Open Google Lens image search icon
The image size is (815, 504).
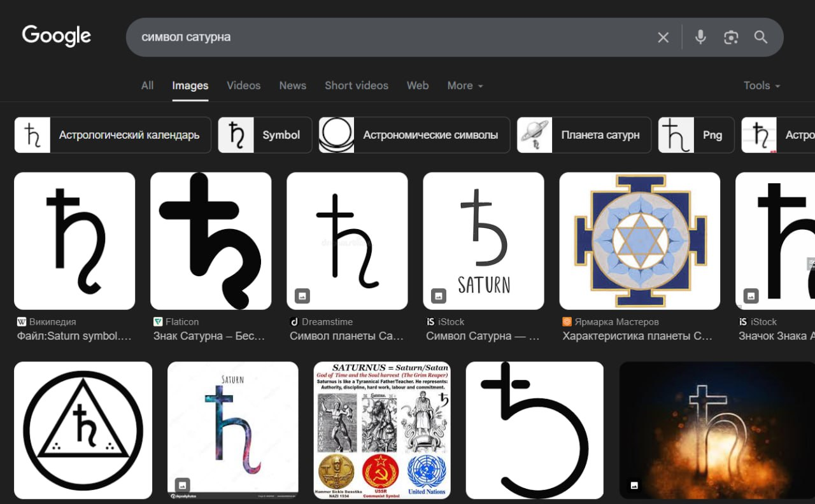pyautogui.click(x=731, y=38)
